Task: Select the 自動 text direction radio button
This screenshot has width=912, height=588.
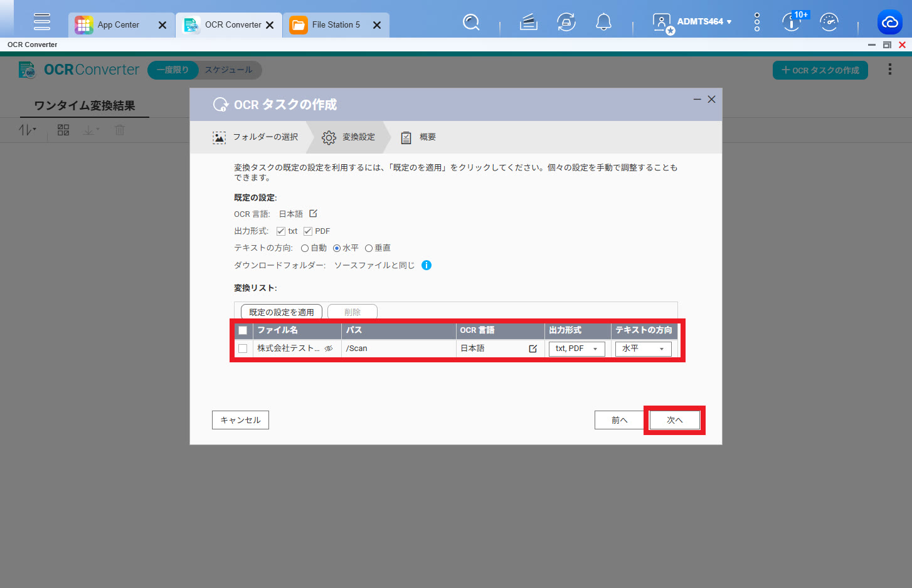Action: 305,248
